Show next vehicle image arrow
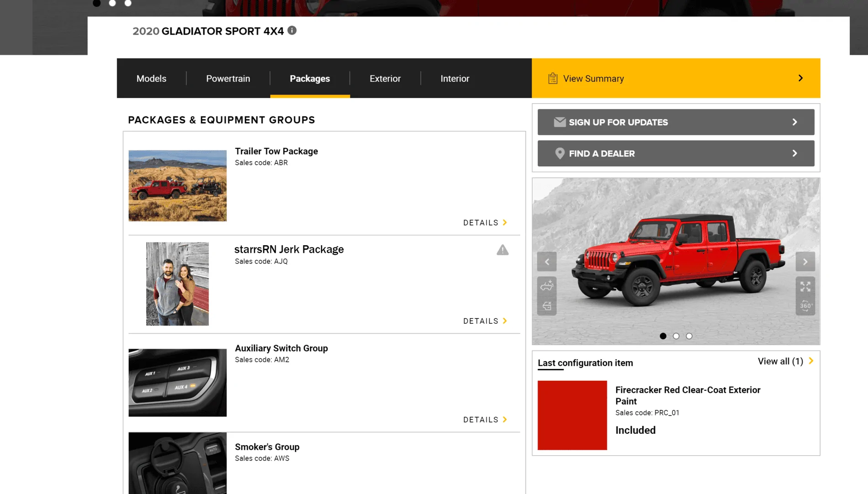868x494 pixels. (x=805, y=262)
